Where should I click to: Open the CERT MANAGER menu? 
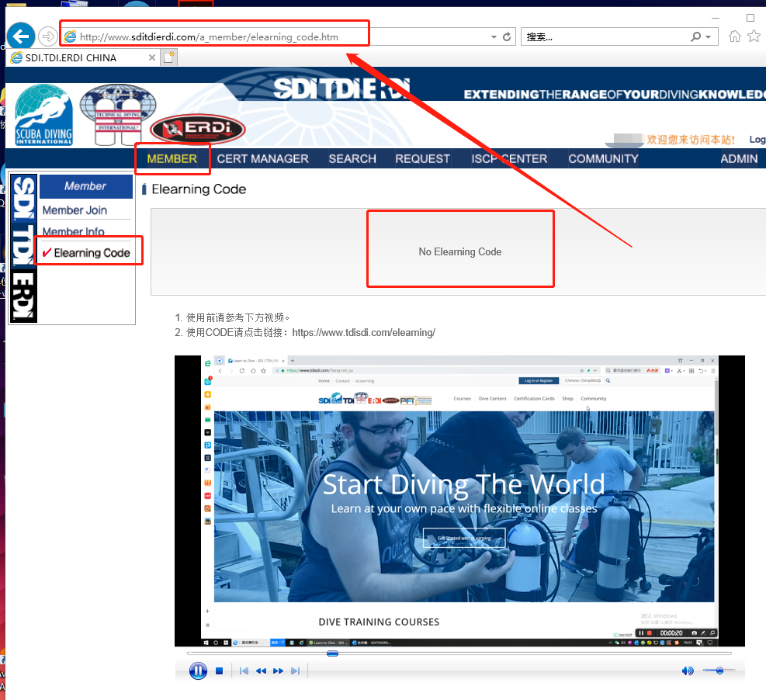point(263,159)
